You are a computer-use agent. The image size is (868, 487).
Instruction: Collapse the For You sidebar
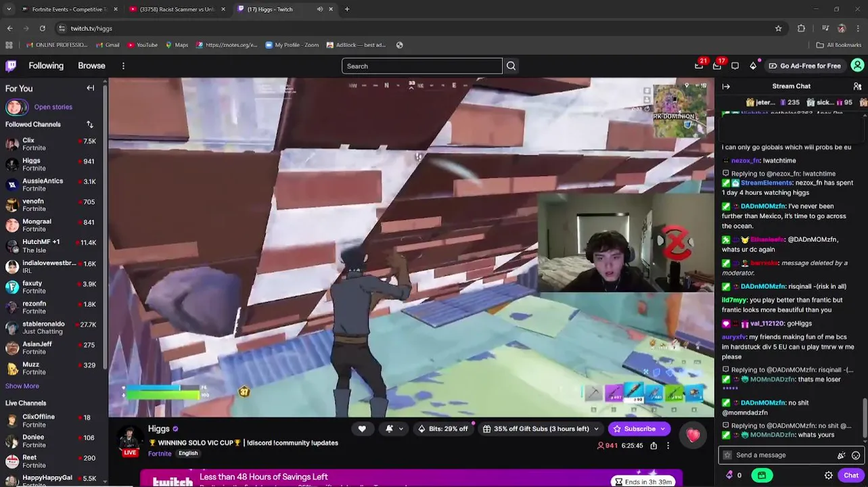[x=90, y=88]
